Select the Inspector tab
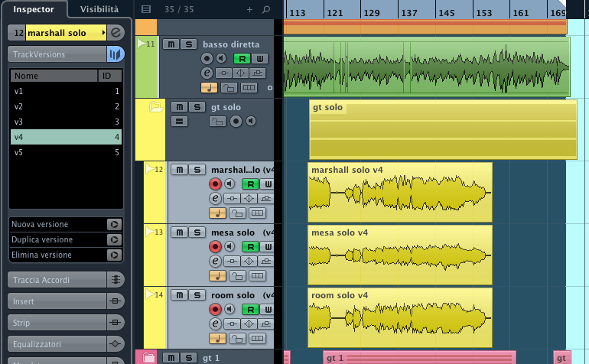Viewport: 589px width, 364px height. coord(34,9)
